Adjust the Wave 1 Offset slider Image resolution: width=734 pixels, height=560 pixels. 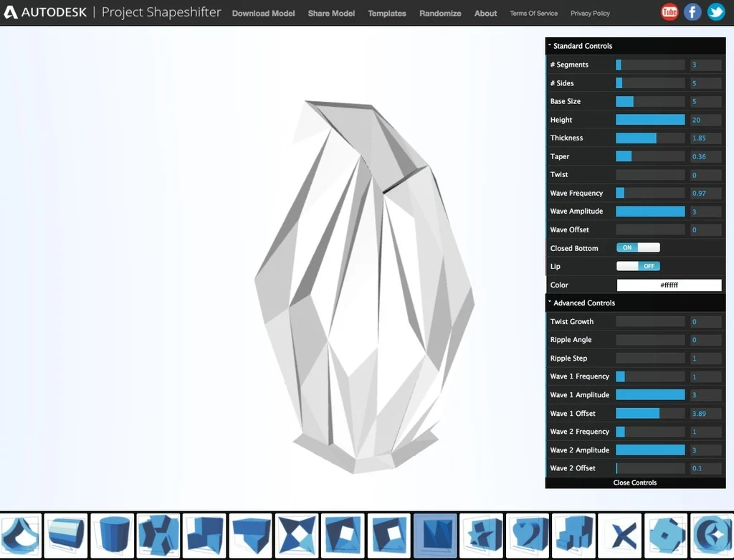tap(650, 413)
